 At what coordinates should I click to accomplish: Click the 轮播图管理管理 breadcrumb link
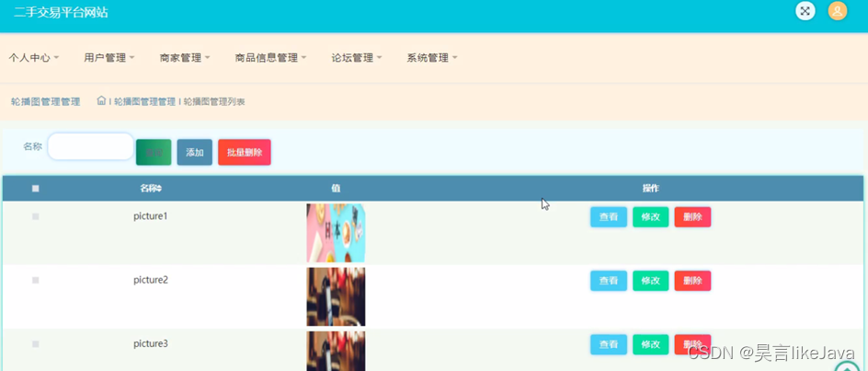click(145, 101)
